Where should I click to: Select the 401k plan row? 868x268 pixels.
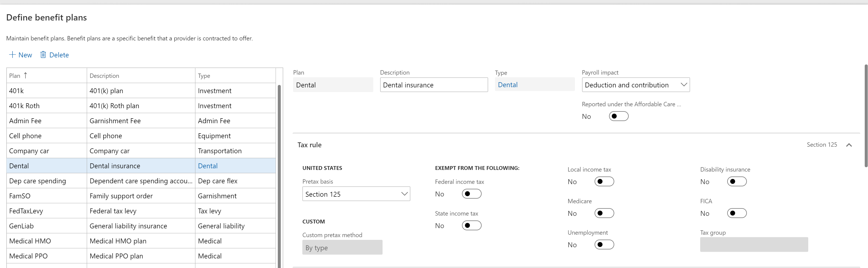pos(141,90)
